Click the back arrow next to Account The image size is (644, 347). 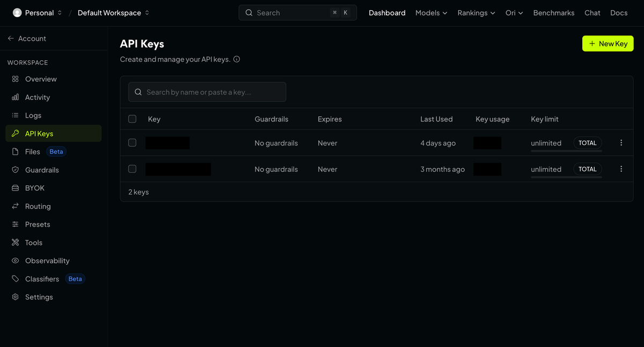(x=11, y=39)
